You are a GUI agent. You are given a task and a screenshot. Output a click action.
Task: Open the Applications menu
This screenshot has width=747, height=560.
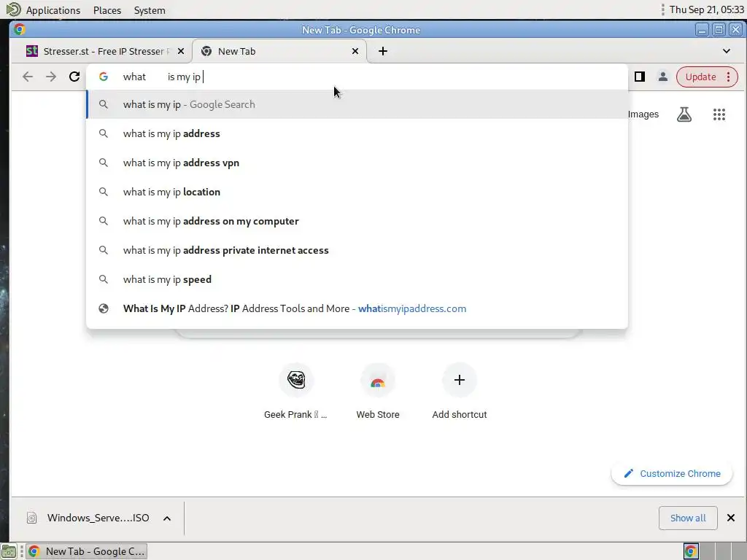(53, 10)
